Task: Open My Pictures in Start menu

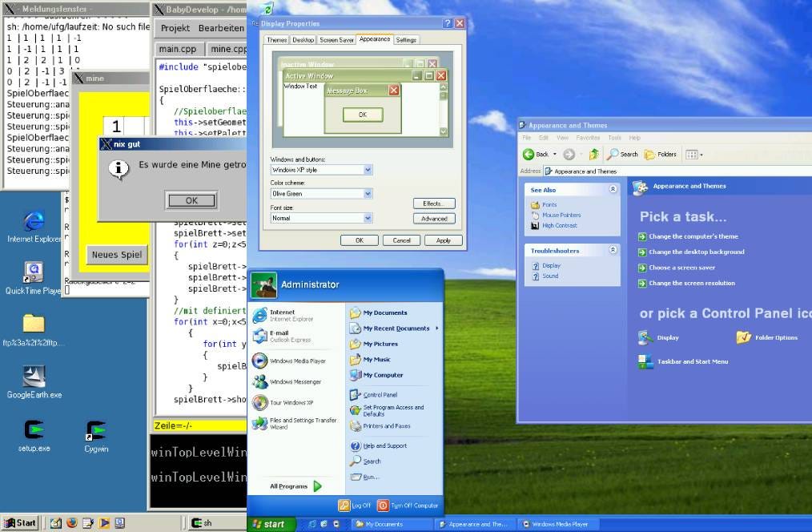Action: tap(374, 344)
